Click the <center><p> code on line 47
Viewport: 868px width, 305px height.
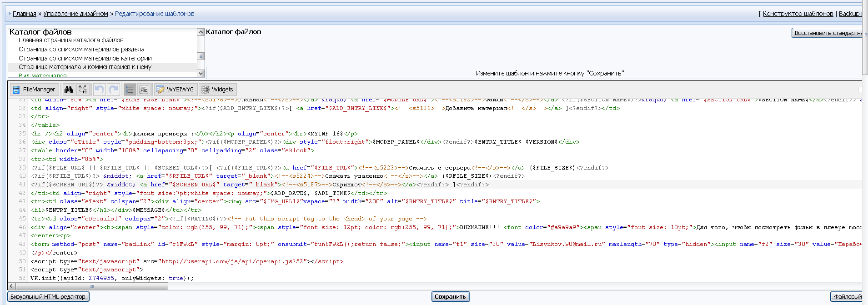tap(50, 235)
